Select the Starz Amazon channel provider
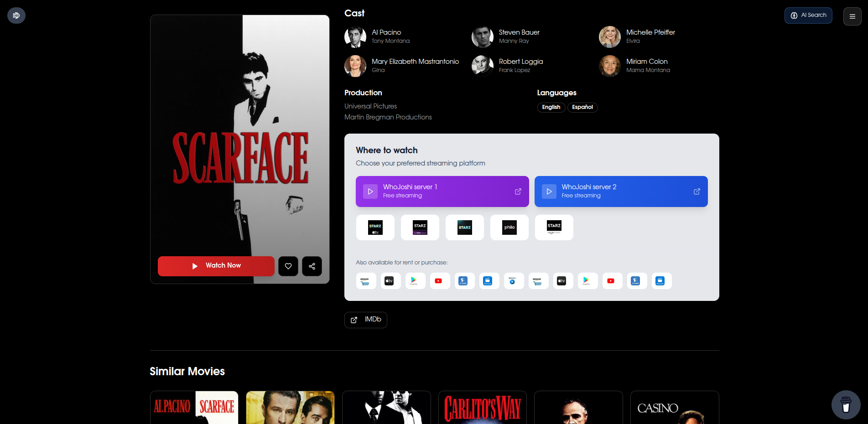The height and width of the screenshot is (424, 868). coord(554,228)
